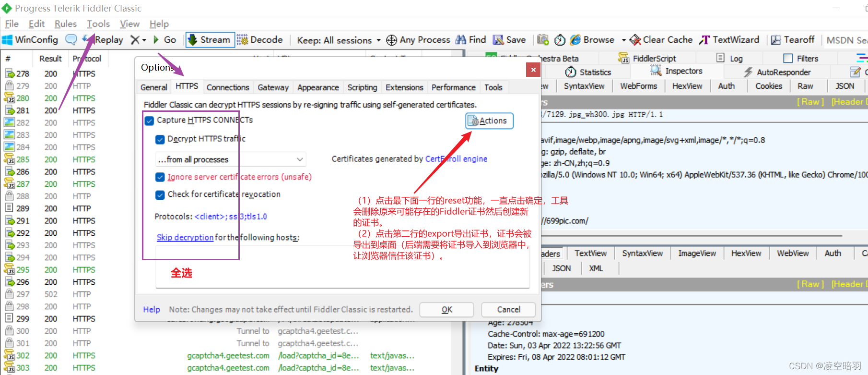Click the Any Process target icon
868x375 pixels.
pos(391,40)
